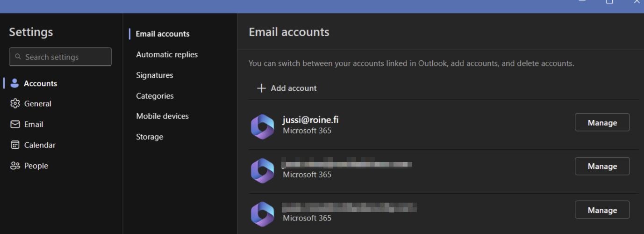This screenshot has width=644, height=234.
Task: Open the Signatures subsection
Action: [155, 75]
